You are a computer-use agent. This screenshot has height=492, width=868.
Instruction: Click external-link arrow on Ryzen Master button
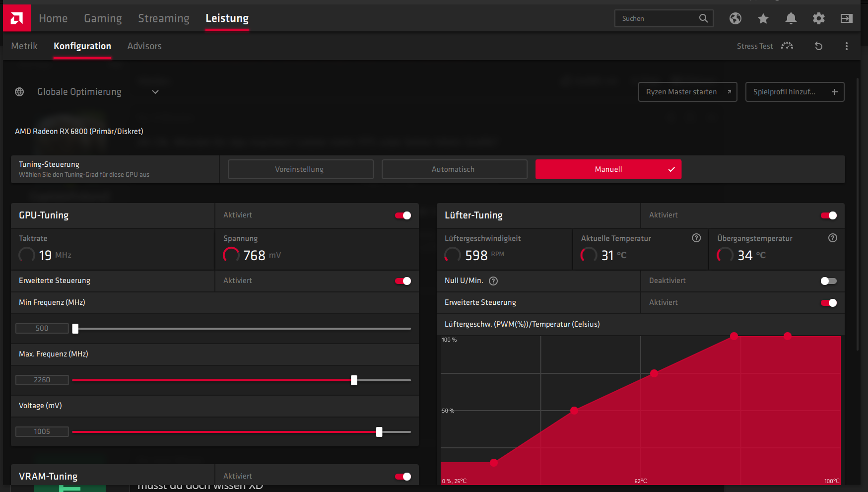(729, 92)
